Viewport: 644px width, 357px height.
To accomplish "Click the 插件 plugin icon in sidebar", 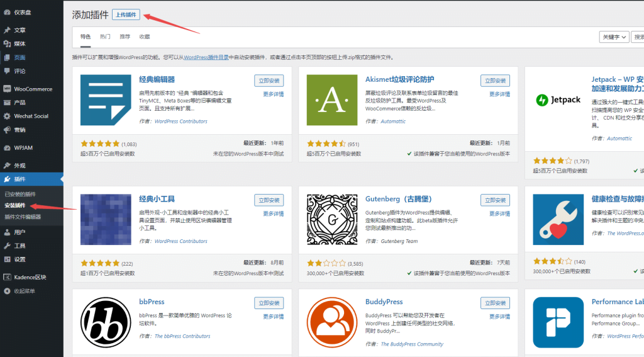I will [7, 179].
